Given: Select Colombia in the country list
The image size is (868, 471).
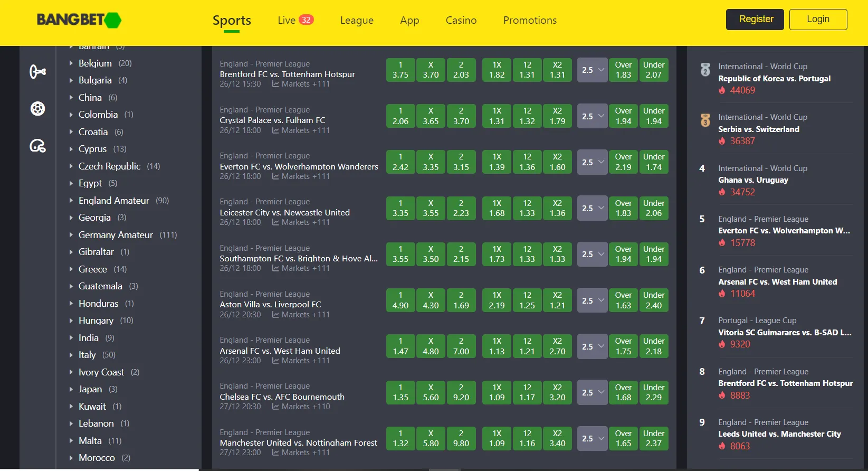Looking at the screenshot, I should (x=98, y=115).
